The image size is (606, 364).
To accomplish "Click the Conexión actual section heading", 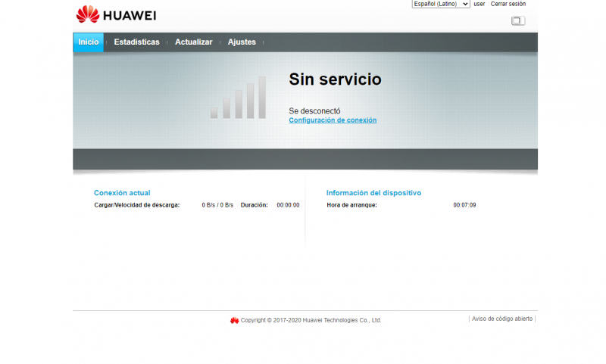I will tap(122, 193).
